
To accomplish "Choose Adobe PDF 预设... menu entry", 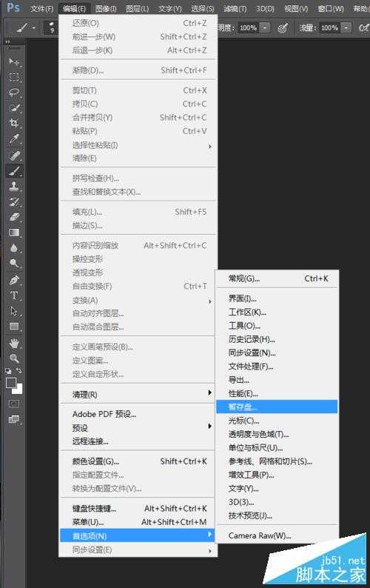I will 138,415.
